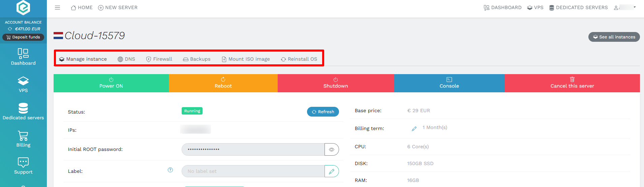Switch to the Firewall tab
644x187 pixels.
(159, 59)
